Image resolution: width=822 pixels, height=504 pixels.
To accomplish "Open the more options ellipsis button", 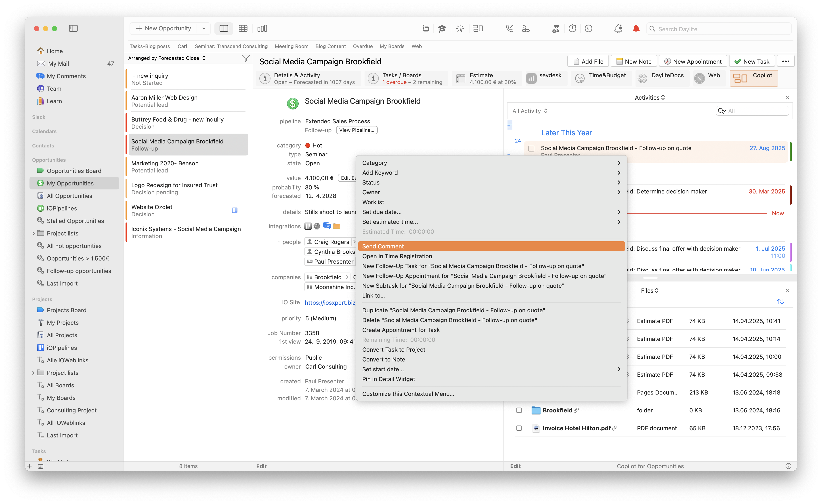I will pyautogui.click(x=785, y=61).
